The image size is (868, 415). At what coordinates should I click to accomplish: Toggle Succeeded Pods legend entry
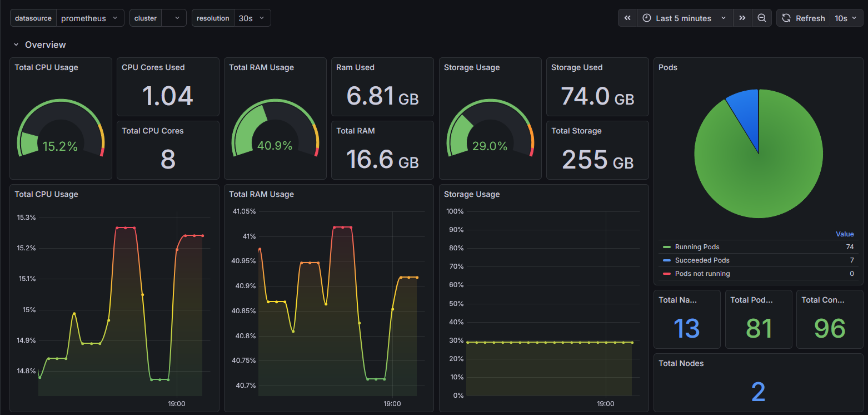click(701, 260)
